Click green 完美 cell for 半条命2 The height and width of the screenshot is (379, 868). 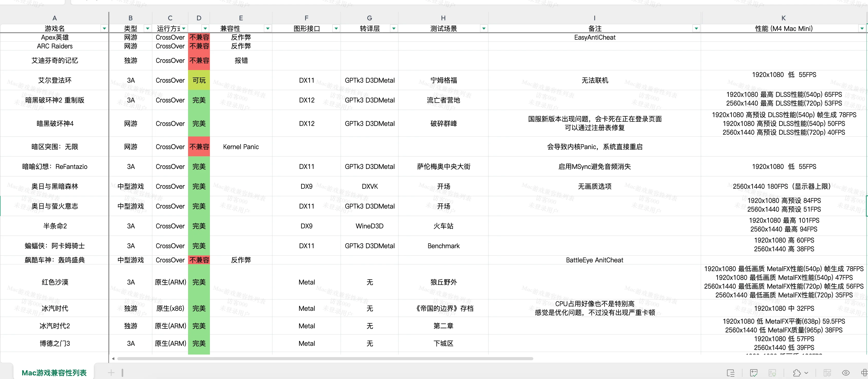coord(199,226)
